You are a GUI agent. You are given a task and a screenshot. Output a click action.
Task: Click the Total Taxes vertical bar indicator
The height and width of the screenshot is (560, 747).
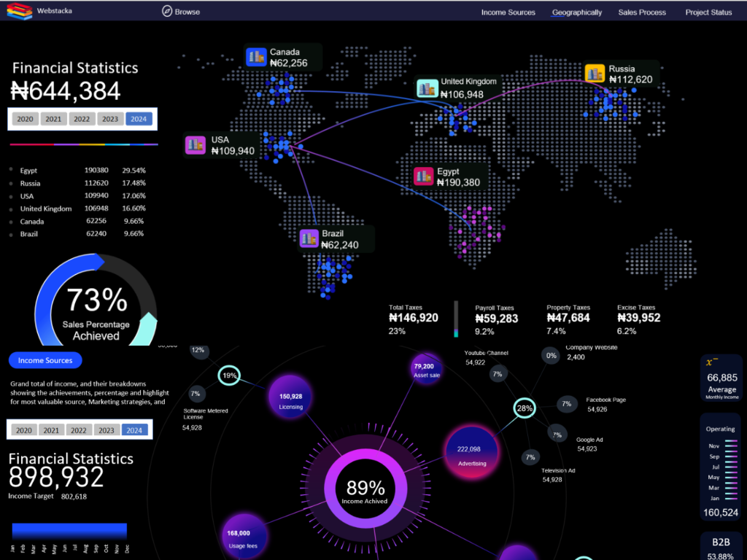[456, 319]
